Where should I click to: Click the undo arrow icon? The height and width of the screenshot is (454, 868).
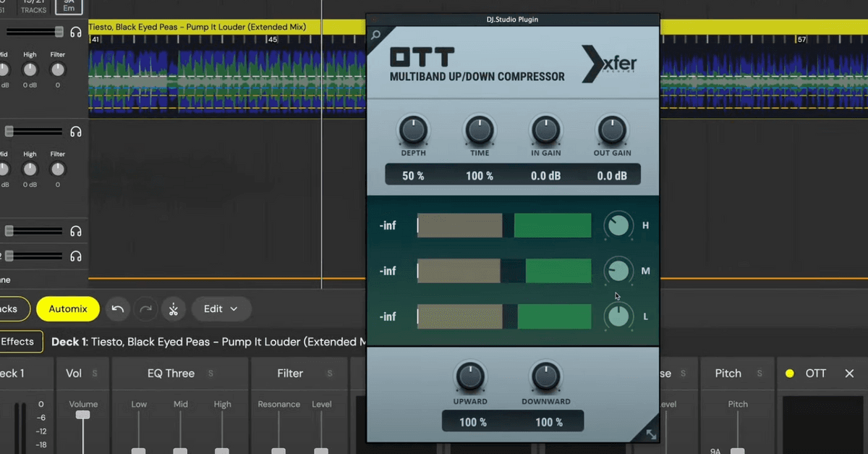[x=117, y=308]
